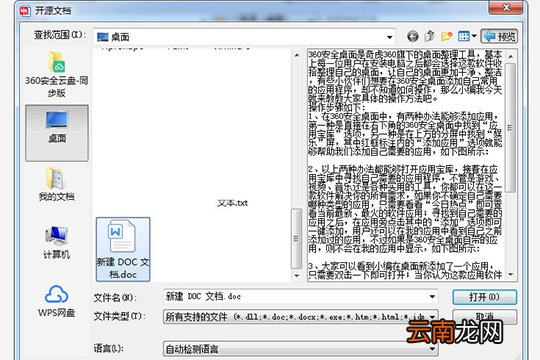
Task: Open 我的文档 folder in sidebar
Action: (57, 184)
